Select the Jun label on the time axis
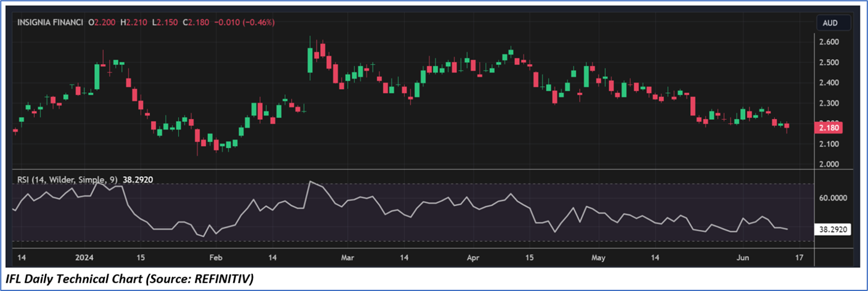The height and width of the screenshot is (291, 868). (743, 257)
